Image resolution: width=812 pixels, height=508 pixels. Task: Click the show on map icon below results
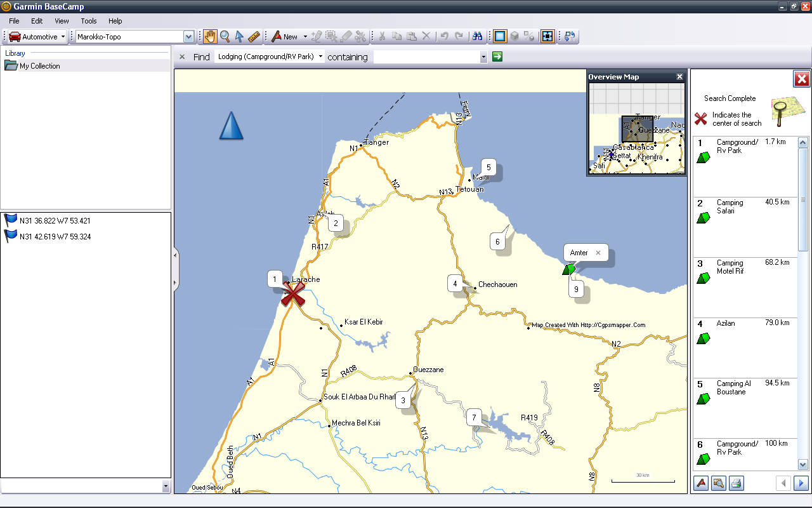[x=719, y=483]
